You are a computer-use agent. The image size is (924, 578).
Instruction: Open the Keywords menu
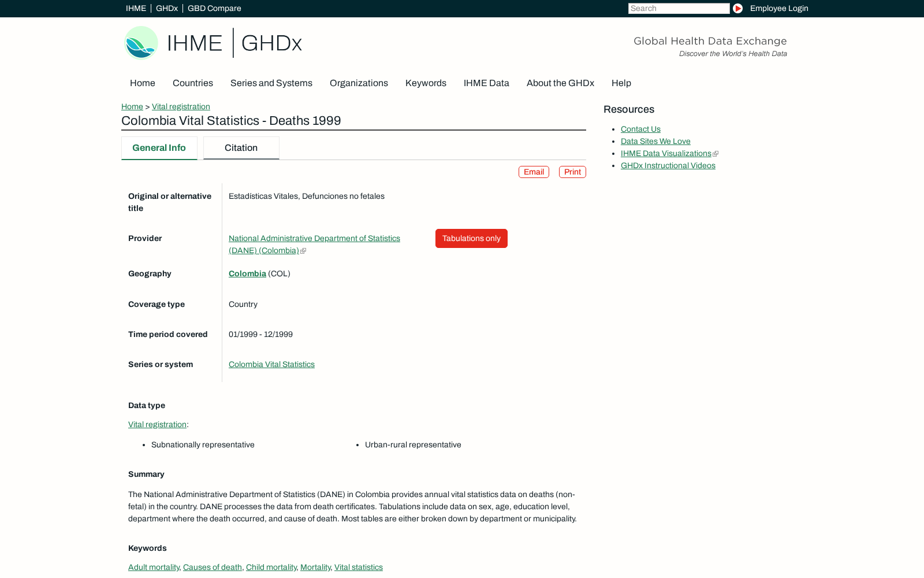click(426, 83)
